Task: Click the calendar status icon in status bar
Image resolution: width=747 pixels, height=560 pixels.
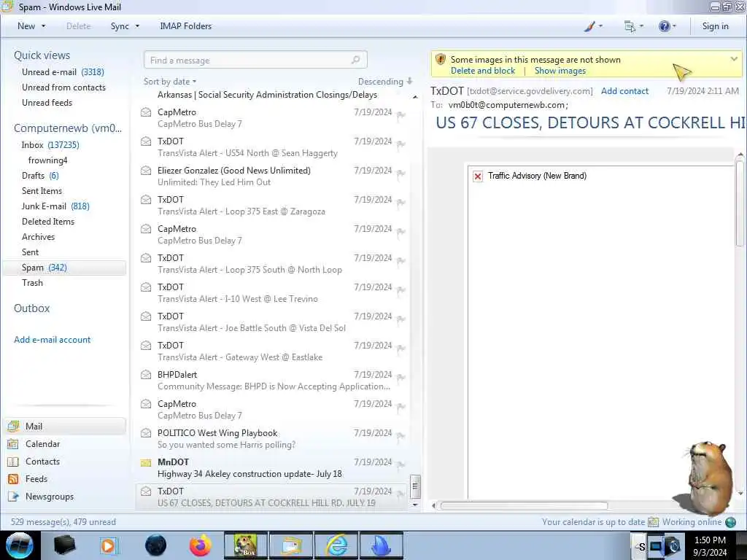Action: [x=653, y=522]
